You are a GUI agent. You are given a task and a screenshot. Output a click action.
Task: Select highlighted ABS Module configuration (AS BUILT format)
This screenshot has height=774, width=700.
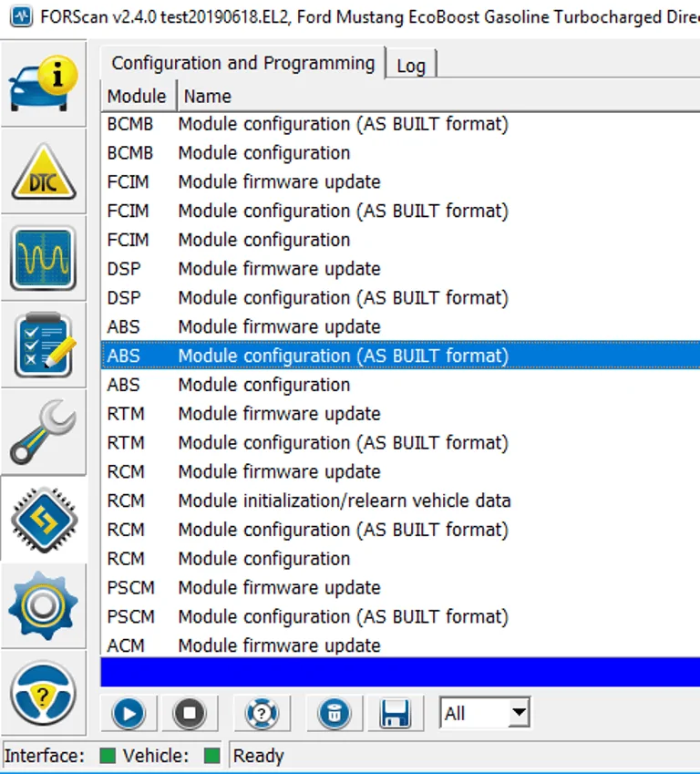click(400, 356)
